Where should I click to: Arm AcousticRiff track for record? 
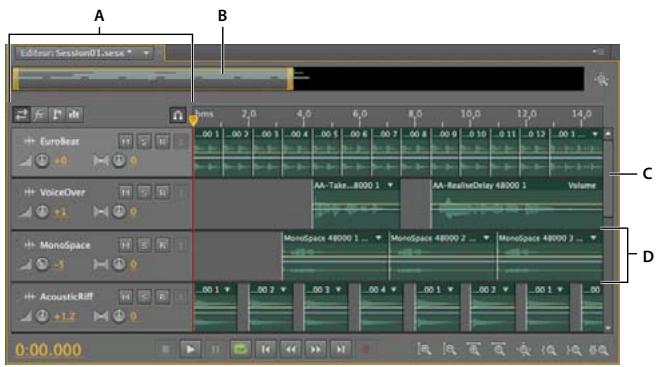coord(162,297)
